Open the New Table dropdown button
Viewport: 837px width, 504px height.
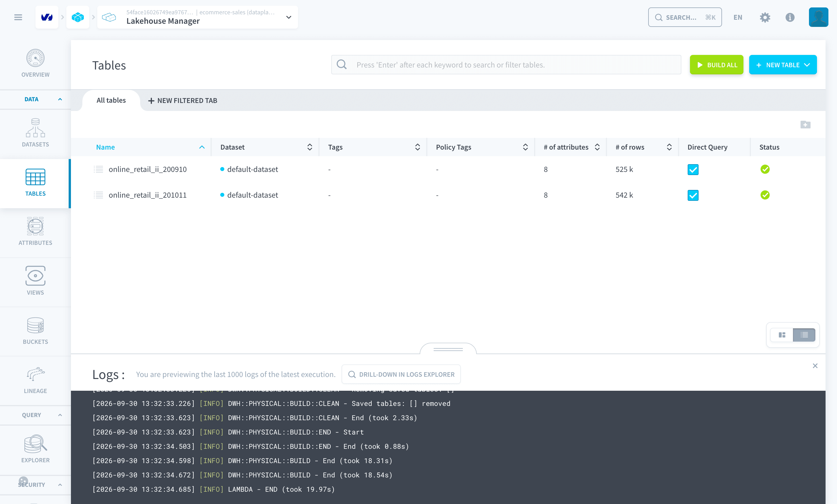click(783, 65)
